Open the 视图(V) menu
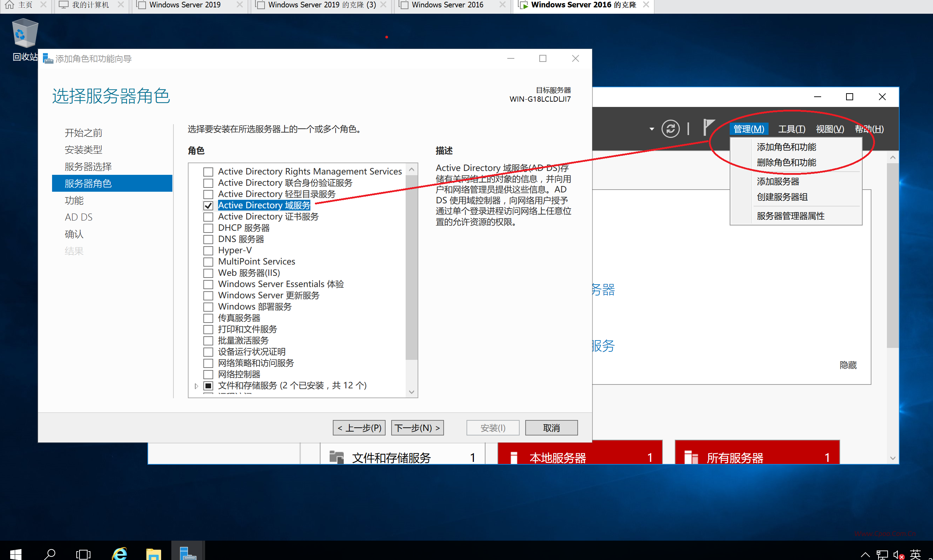 coord(830,129)
